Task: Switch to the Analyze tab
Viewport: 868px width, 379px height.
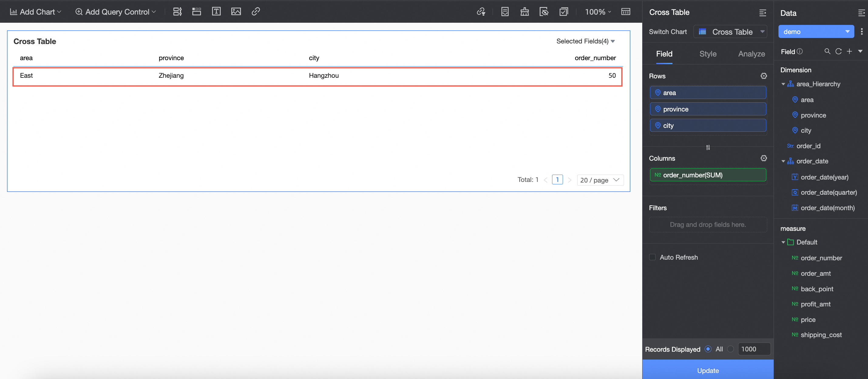Action: pos(751,54)
